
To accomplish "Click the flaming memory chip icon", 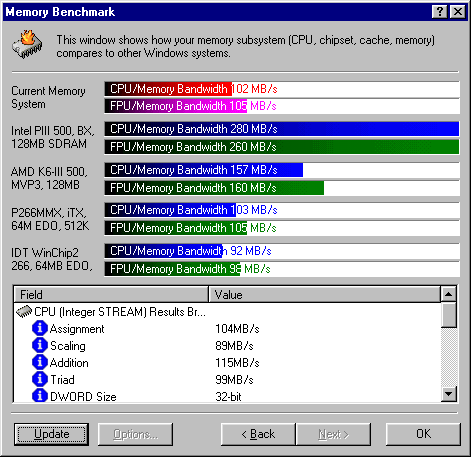I will click(27, 45).
